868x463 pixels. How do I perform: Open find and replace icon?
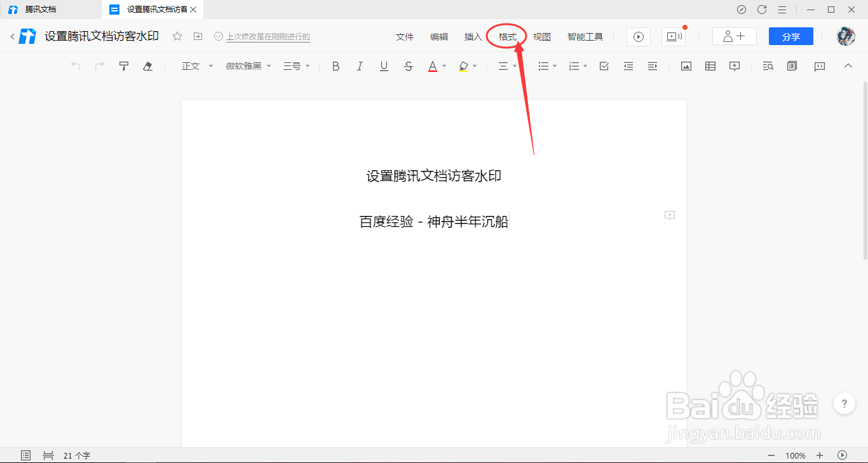[x=768, y=66]
